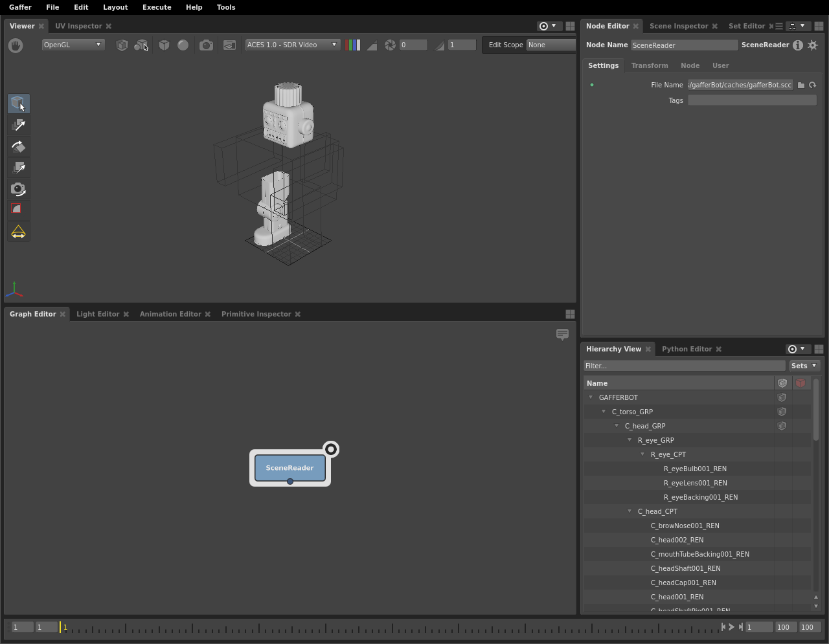Image resolution: width=829 pixels, height=644 pixels.
Task: Open the Node Editor tab list menu icon
Action: tap(779, 26)
